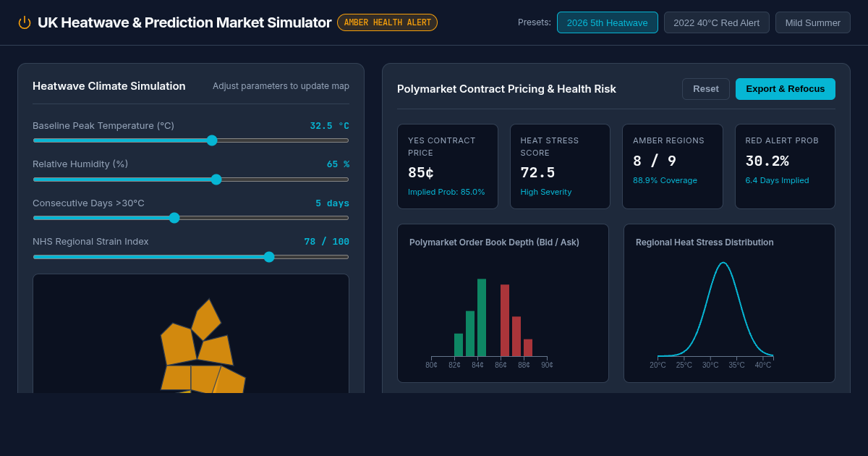Click Export & Refocus button
Screen dimensions: 868x456
coord(786,89)
